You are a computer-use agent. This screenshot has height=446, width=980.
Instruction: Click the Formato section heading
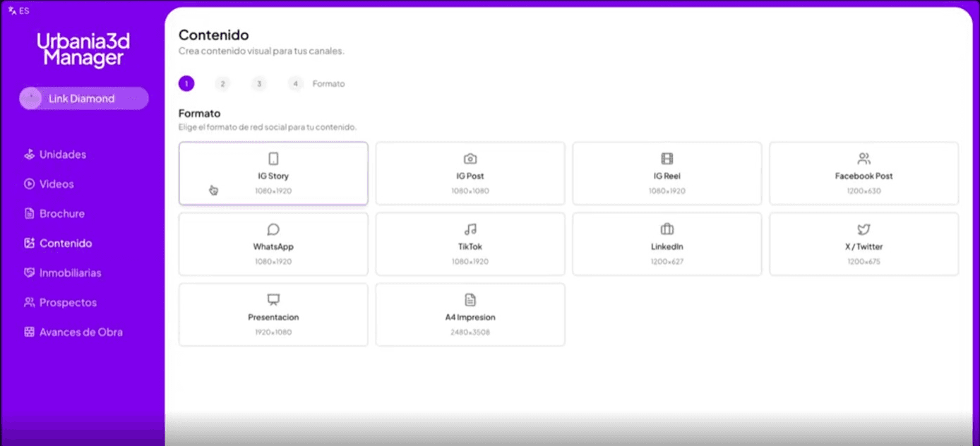[200, 114]
